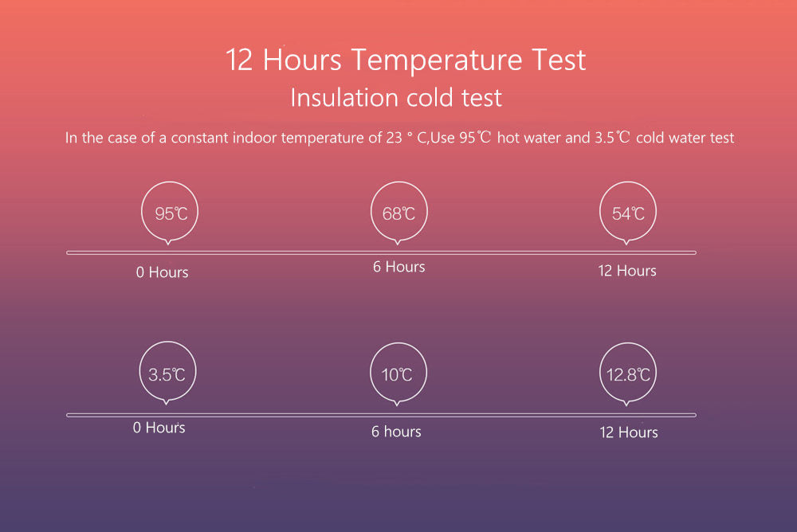Click the 10℃ temperature bubble
This screenshot has width=797, height=532.
(x=398, y=374)
